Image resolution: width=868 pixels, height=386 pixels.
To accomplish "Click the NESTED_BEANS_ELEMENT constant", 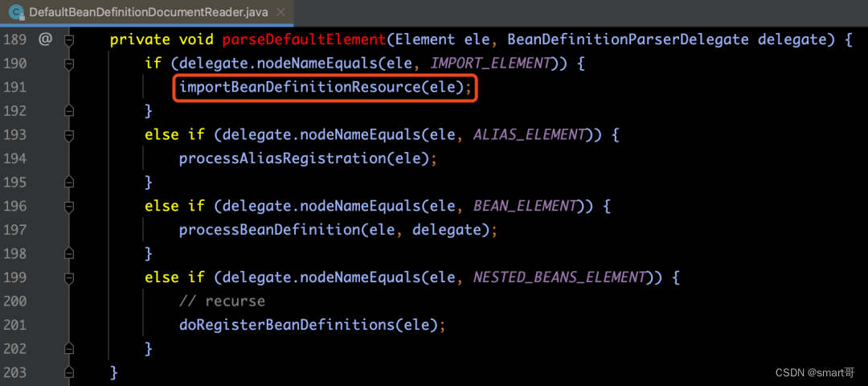I will click(x=559, y=277).
